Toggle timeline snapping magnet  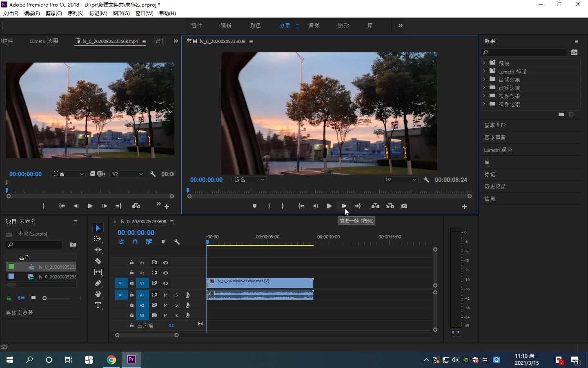(x=135, y=242)
